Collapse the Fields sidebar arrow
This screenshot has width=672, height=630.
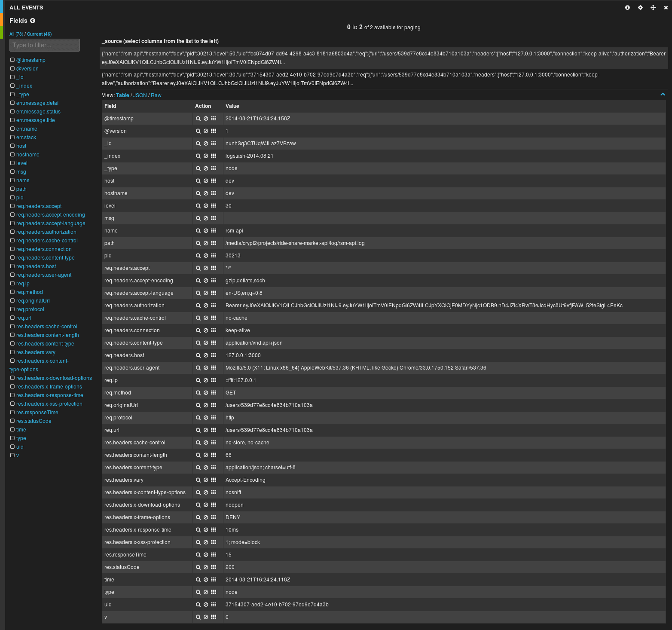(x=33, y=20)
